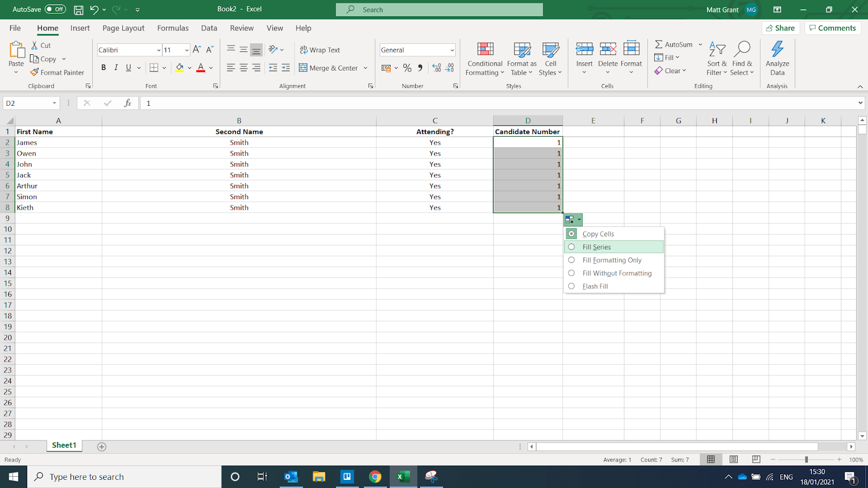868x488 pixels.
Task: Open File Explorer from taskbar
Action: tap(319, 477)
